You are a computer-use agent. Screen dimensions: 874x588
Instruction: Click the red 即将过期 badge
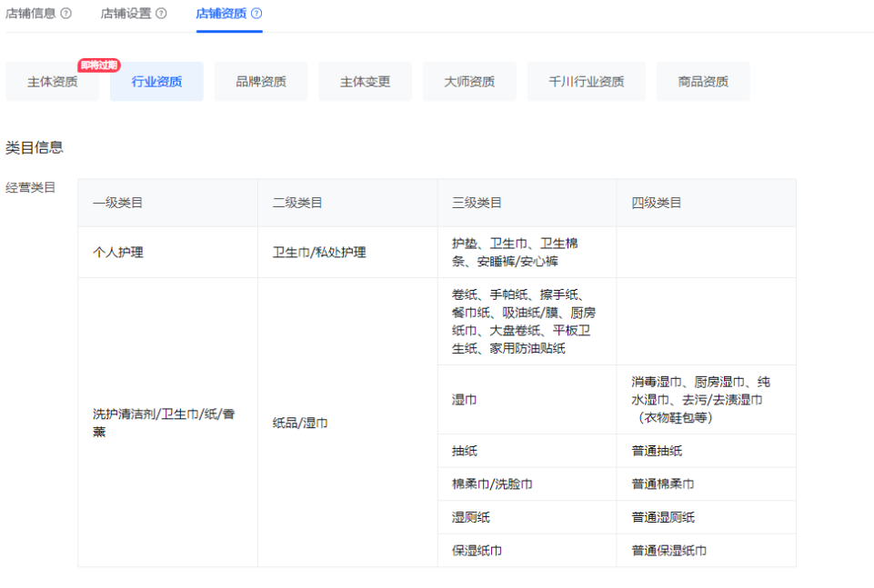click(99, 65)
